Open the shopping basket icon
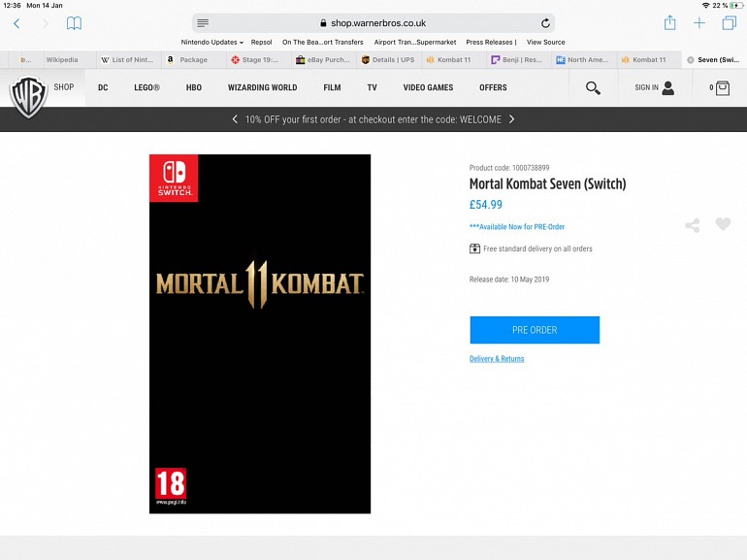Image resolution: width=747 pixels, height=560 pixels. [720, 88]
